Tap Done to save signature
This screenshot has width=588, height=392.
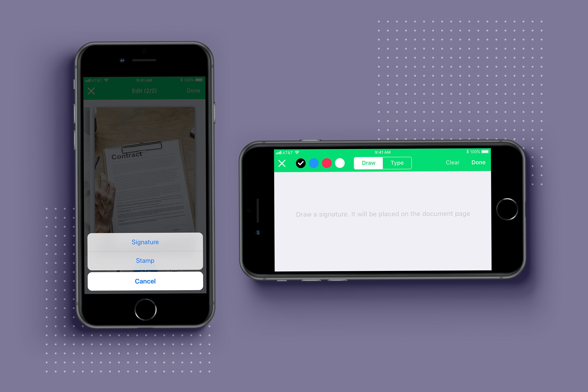479,162
